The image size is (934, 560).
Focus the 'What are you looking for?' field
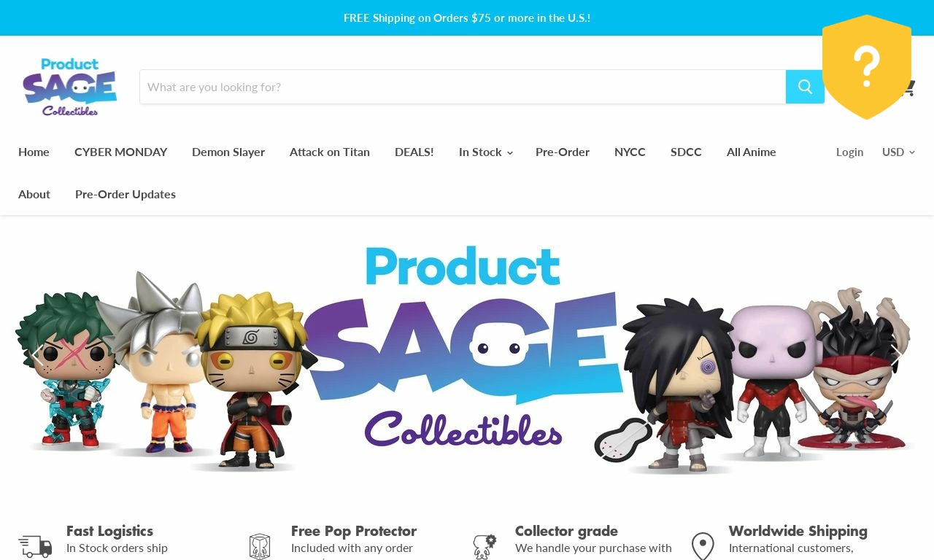click(463, 87)
